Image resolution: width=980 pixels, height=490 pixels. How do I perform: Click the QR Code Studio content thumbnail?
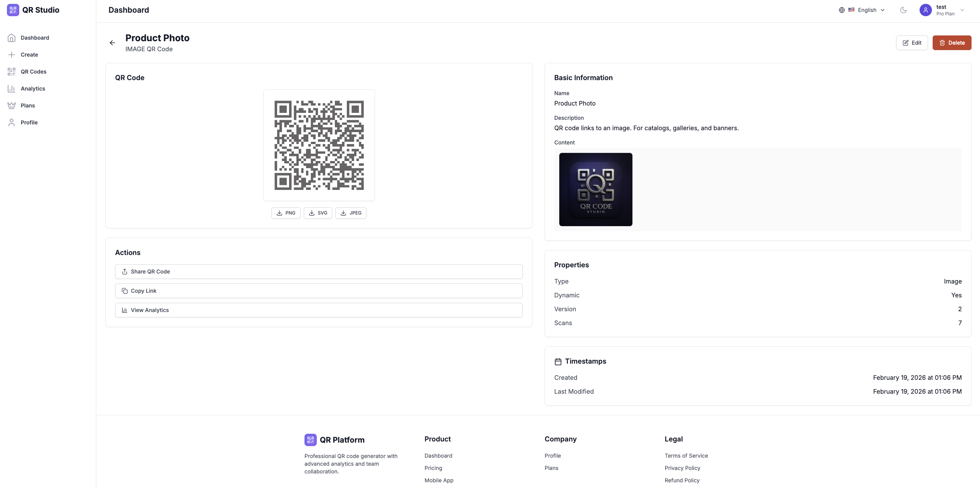[595, 190]
